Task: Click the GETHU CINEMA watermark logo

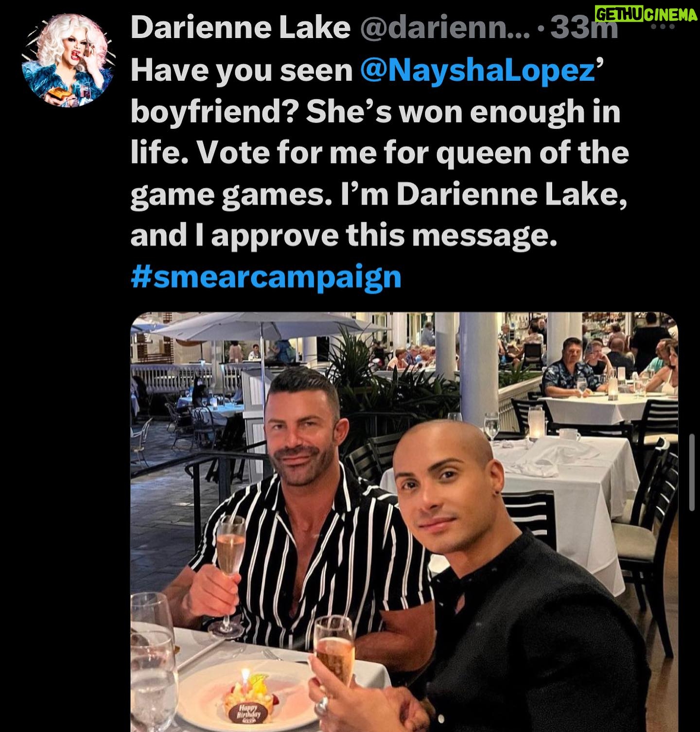Action: point(646,15)
